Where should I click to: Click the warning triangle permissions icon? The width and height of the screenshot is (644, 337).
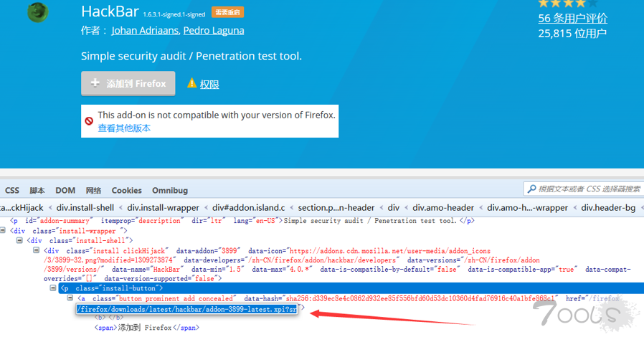tap(191, 83)
